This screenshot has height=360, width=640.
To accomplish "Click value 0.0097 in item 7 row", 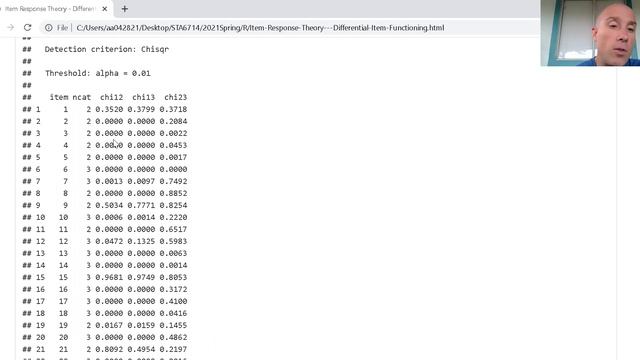I will [x=141, y=181].
